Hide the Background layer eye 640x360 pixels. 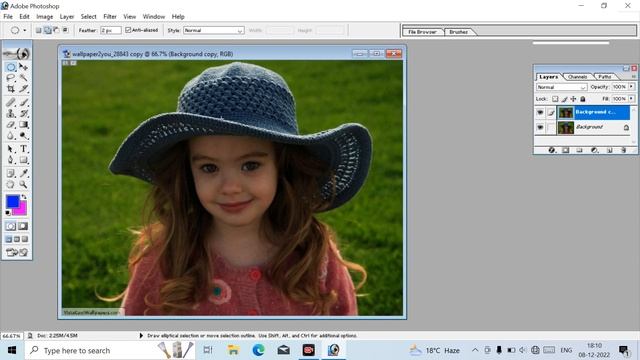540,127
